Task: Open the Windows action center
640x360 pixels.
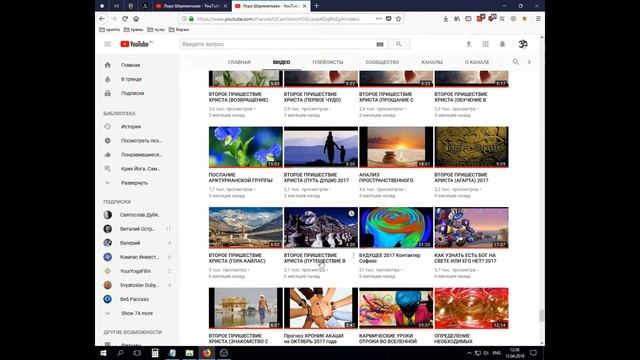Action: [533, 353]
